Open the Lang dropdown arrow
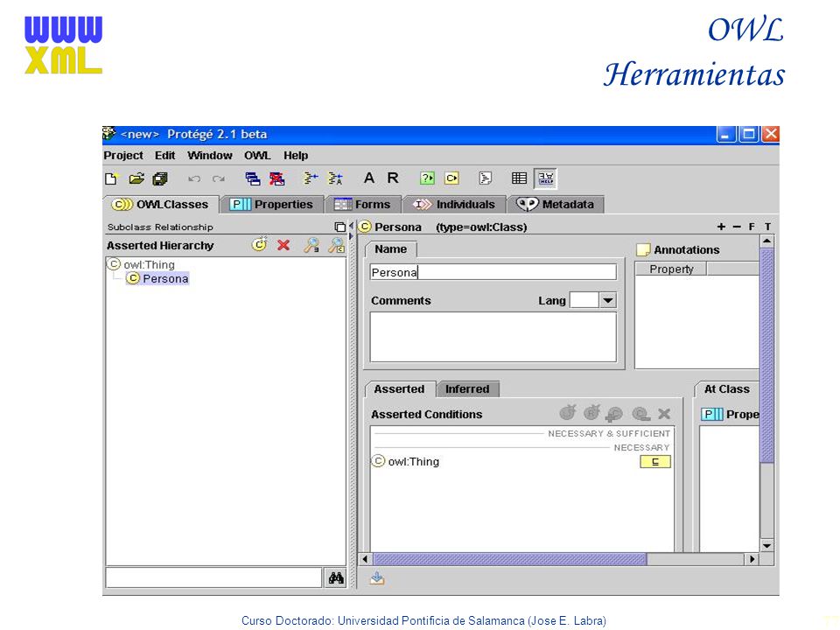840x630 pixels. coord(607,300)
